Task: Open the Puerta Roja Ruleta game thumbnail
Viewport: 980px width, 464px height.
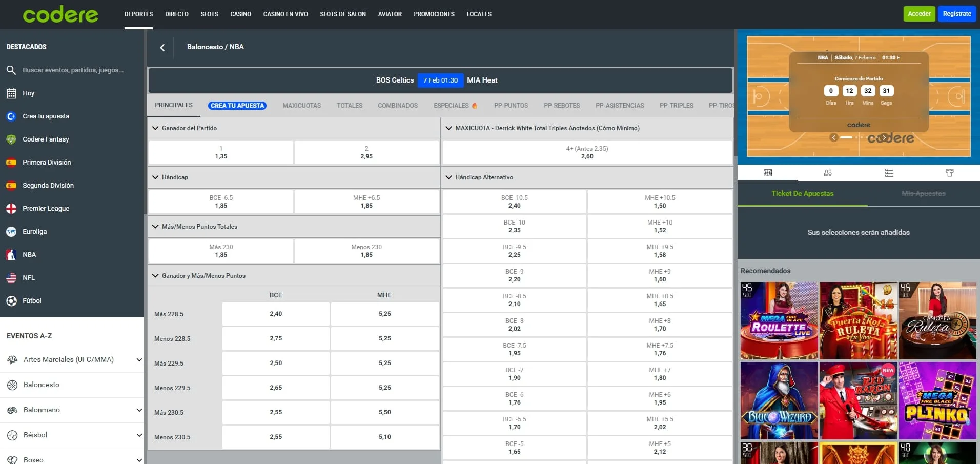Action: [859, 320]
